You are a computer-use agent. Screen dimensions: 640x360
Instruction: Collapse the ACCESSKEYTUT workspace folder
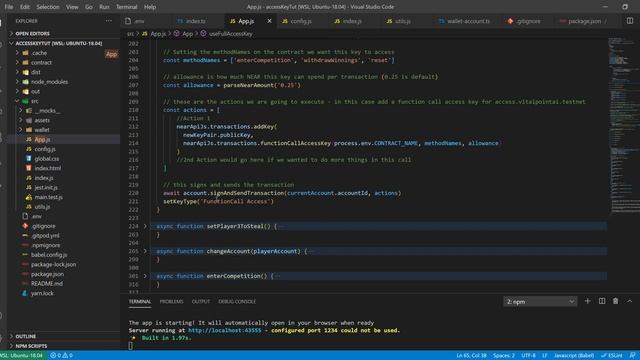(x=58, y=43)
